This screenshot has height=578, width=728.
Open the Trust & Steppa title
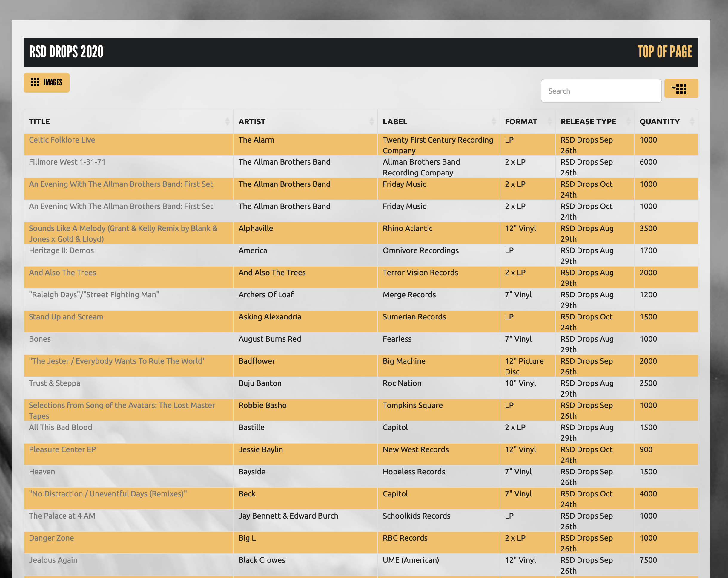point(54,383)
